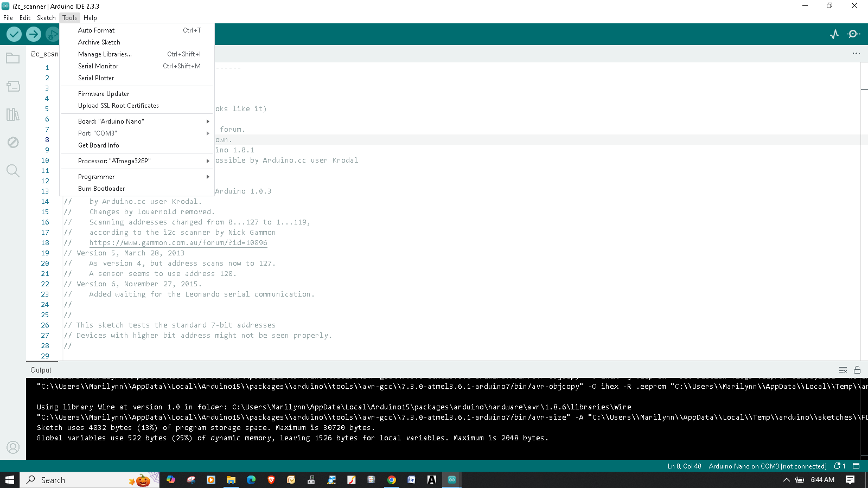Open Firmware Updater

click(x=137, y=94)
